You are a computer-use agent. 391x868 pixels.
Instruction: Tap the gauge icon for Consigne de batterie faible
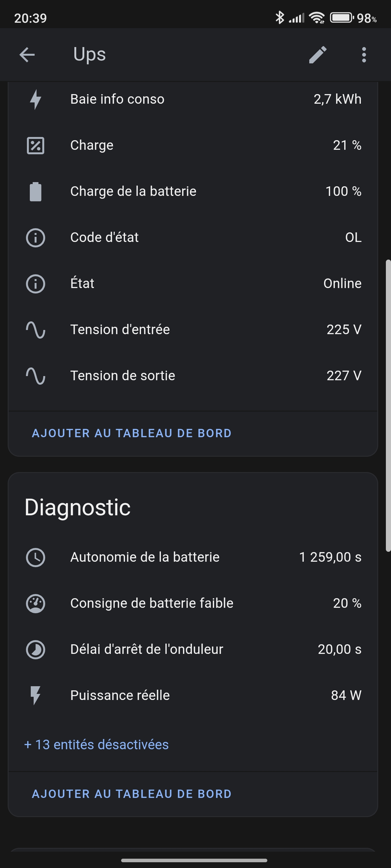click(x=36, y=604)
